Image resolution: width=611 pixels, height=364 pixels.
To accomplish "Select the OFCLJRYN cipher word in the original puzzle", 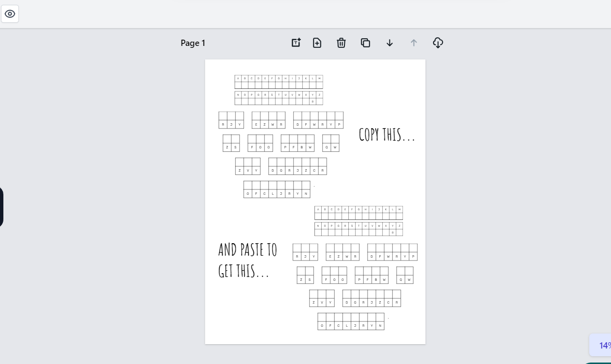I will point(277,189).
